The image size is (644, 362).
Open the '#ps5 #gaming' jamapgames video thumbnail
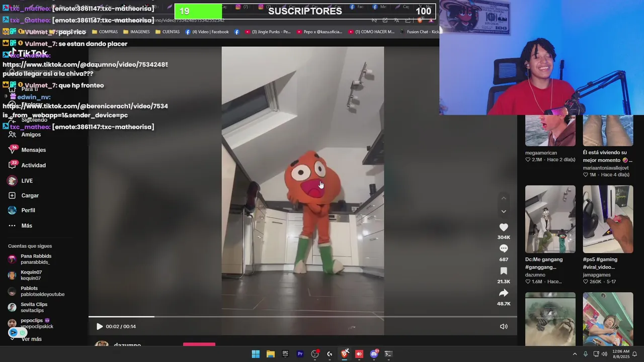click(x=608, y=219)
